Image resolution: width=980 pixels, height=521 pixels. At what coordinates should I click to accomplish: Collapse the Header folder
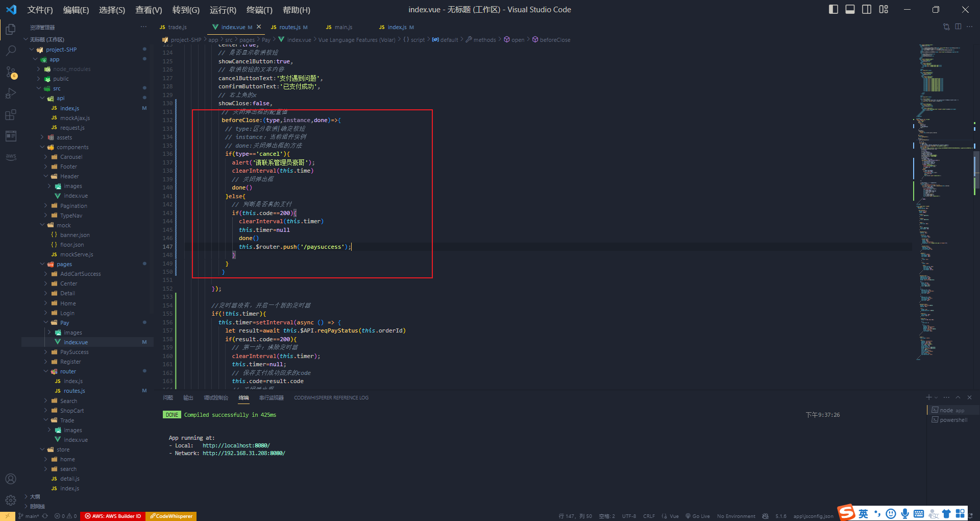point(46,176)
